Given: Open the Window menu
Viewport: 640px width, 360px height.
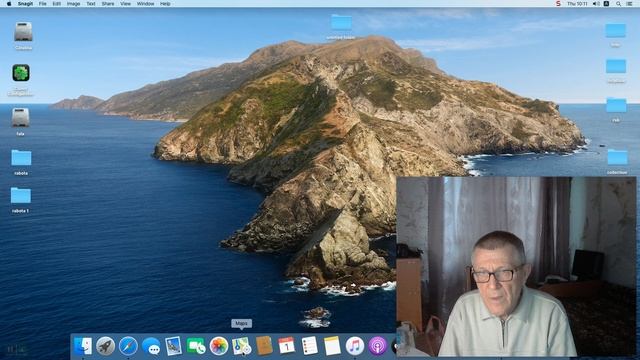Looking at the screenshot, I should tap(145, 4).
